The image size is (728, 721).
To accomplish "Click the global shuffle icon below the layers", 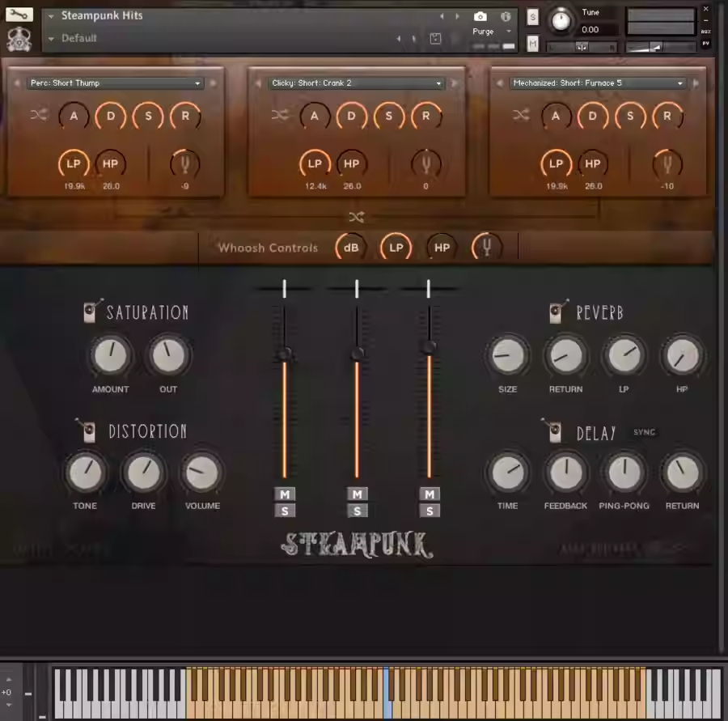I will click(357, 217).
